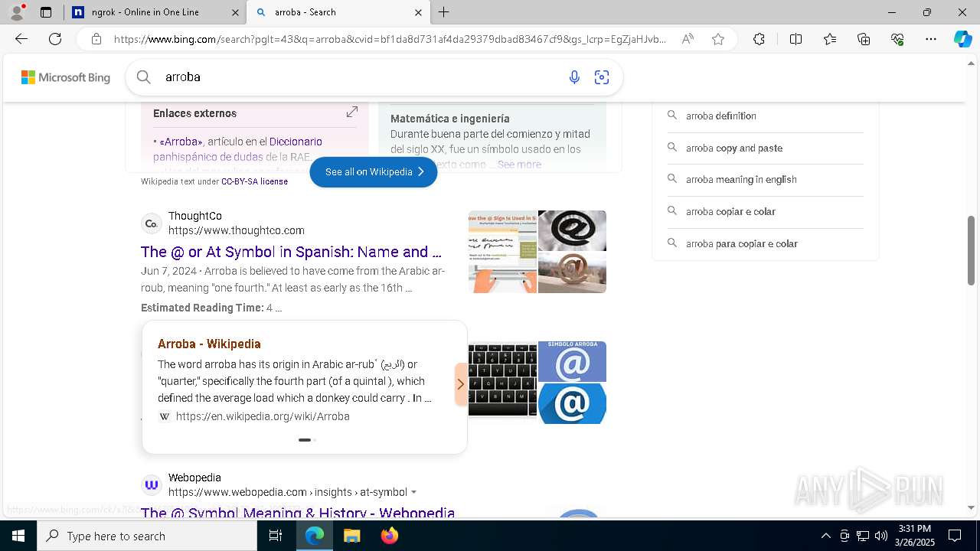Open Favorites list icon

pos(830,39)
